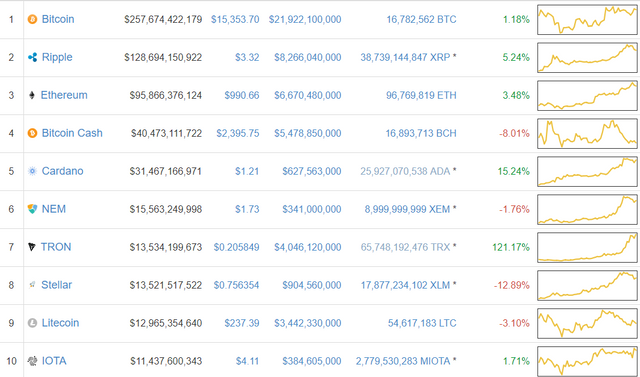640x377 pixels.
Task: Click Bitcoin price $15,353.70
Action: (235, 19)
